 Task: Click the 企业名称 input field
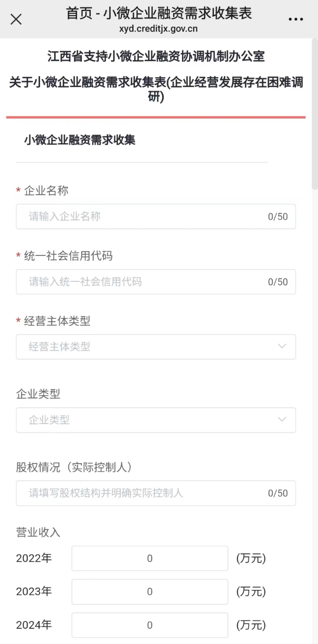(141, 217)
